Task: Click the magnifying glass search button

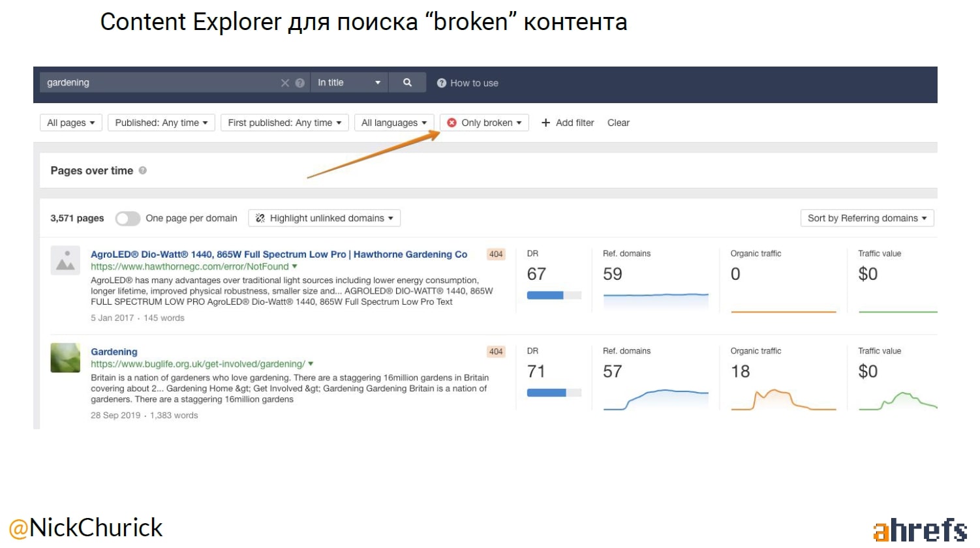Action: [407, 83]
